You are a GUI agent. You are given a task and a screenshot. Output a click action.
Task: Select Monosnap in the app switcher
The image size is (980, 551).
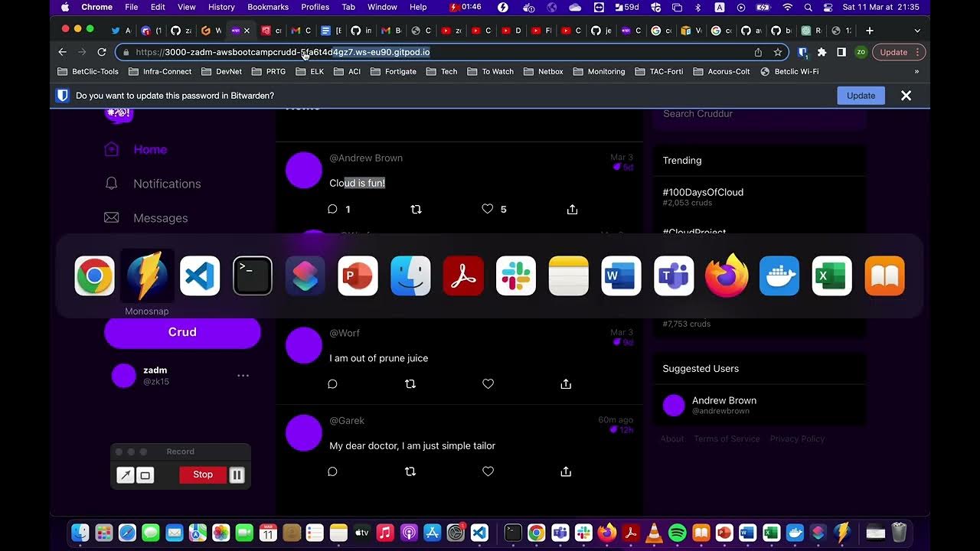point(147,275)
